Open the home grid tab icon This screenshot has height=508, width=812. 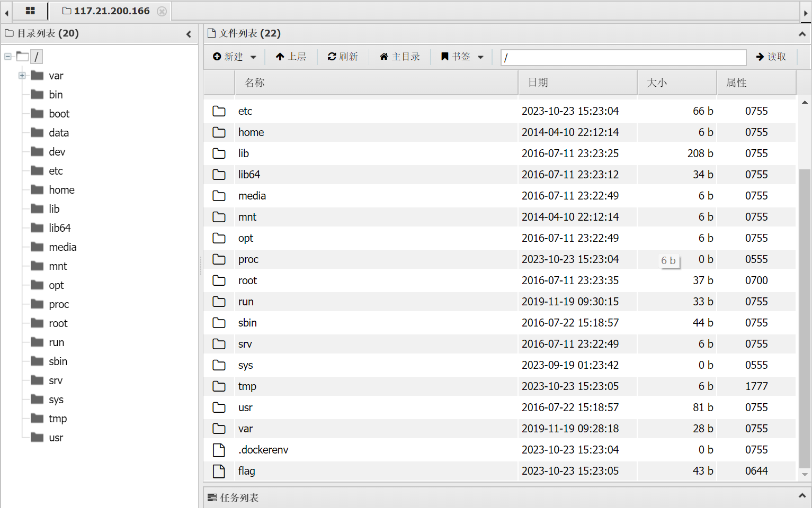30,11
